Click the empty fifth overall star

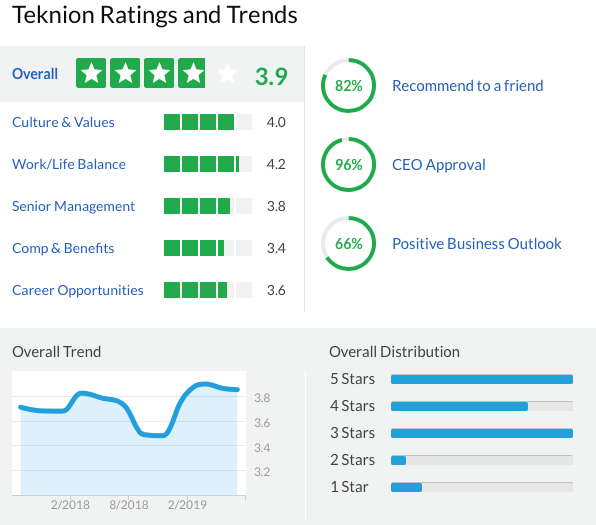[x=227, y=73]
